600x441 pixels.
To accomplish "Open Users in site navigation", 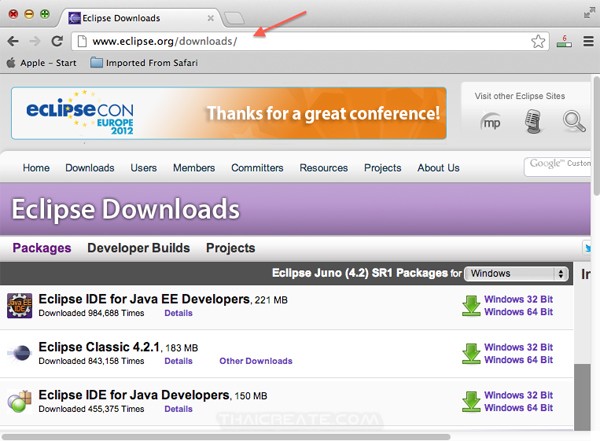I will click(x=143, y=168).
